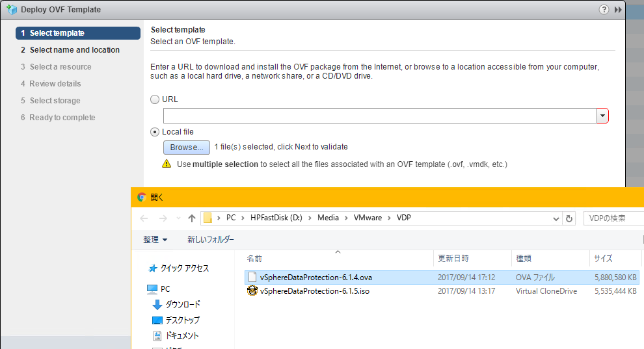Click VDP in the address breadcrumb
This screenshot has width=644, height=349.
pyautogui.click(x=404, y=218)
